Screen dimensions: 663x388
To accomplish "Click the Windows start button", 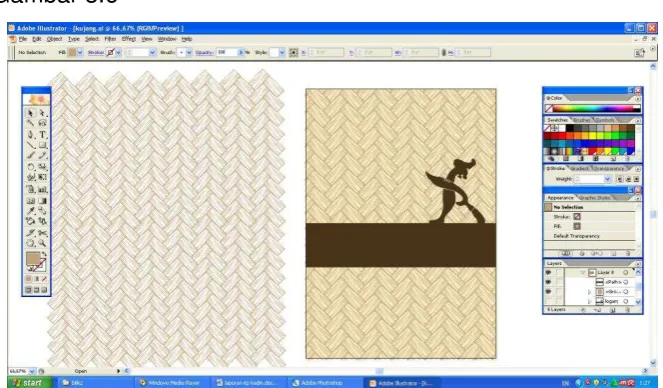I will pyautogui.click(x=29, y=383).
